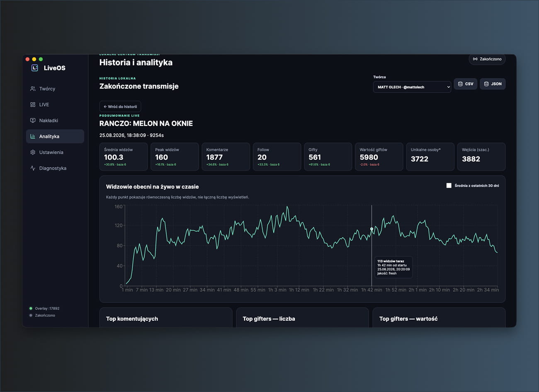Click the grid icon beside LIVE
Viewport: 539px width, 392px height.
(33, 105)
